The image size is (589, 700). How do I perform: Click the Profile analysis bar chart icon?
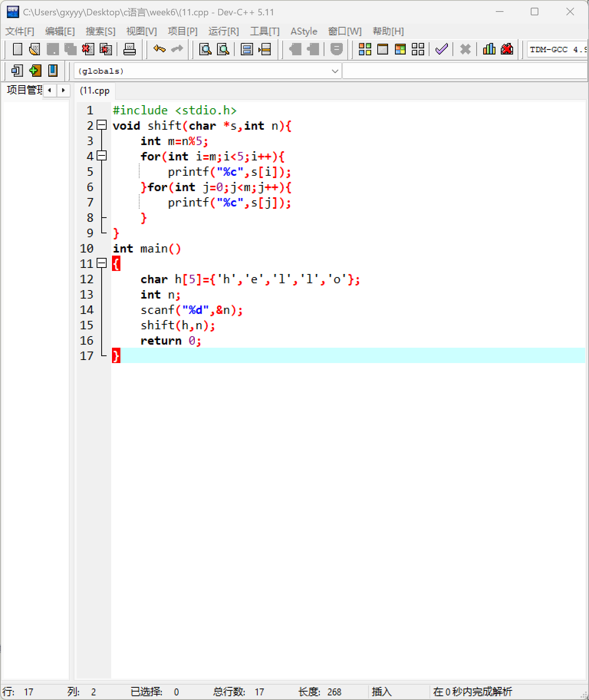coord(489,49)
